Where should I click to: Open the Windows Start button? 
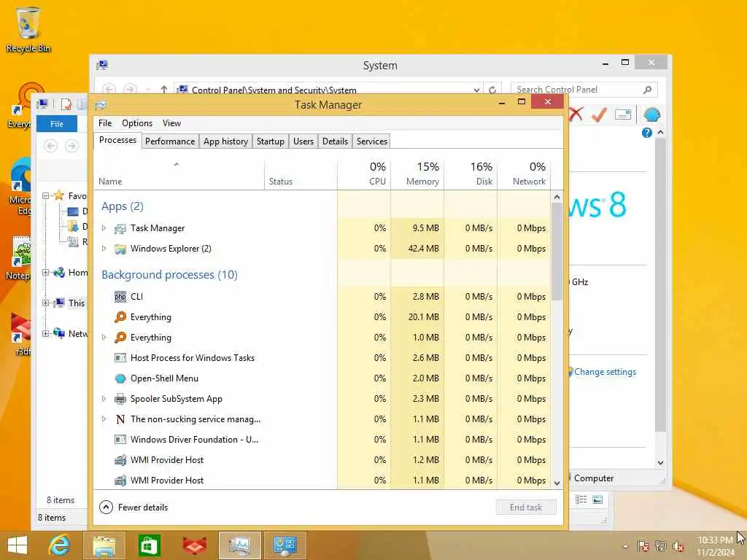pyautogui.click(x=18, y=545)
